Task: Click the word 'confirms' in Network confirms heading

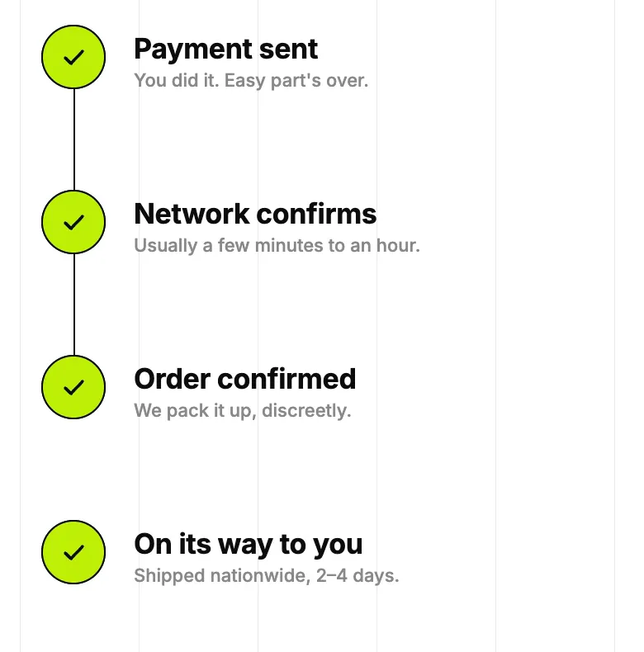Action: click(x=316, y=214)
